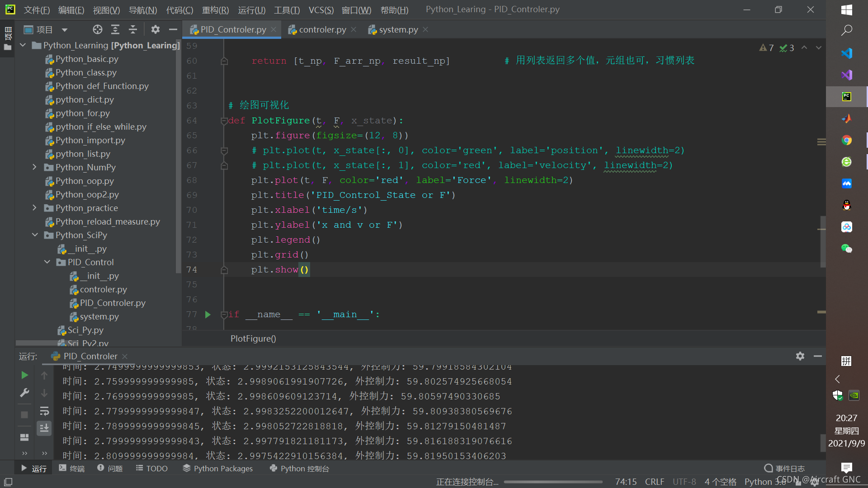Click the green rerun button in run panel
Viewport: 868px width, 488px height.
tap(24, 375)
